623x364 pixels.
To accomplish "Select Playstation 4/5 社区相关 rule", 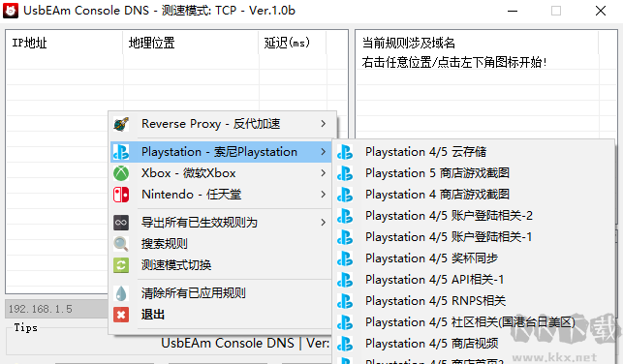I will (x=473, y=322).
